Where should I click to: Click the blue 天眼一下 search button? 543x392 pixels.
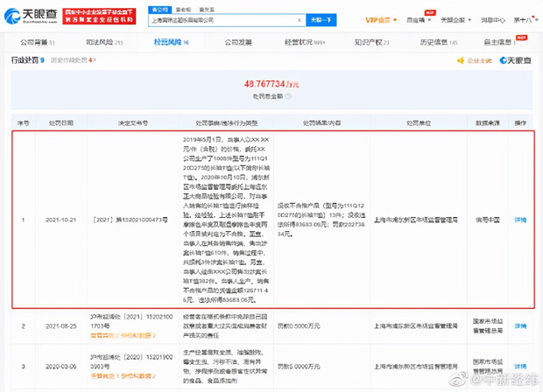pyautogui.click(x=321, y=20)
